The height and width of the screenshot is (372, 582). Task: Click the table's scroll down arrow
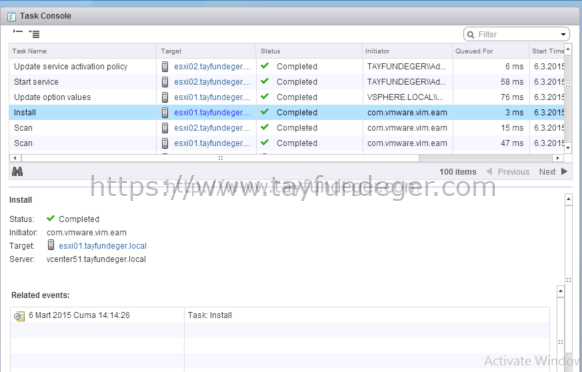tap(568, 148)
